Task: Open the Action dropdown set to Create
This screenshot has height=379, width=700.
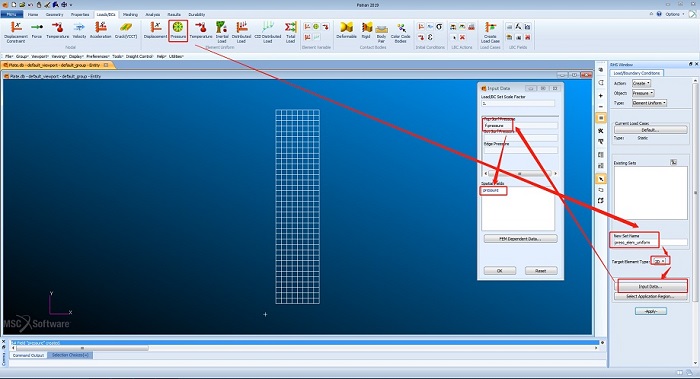Action: click(x=641, y=83)
